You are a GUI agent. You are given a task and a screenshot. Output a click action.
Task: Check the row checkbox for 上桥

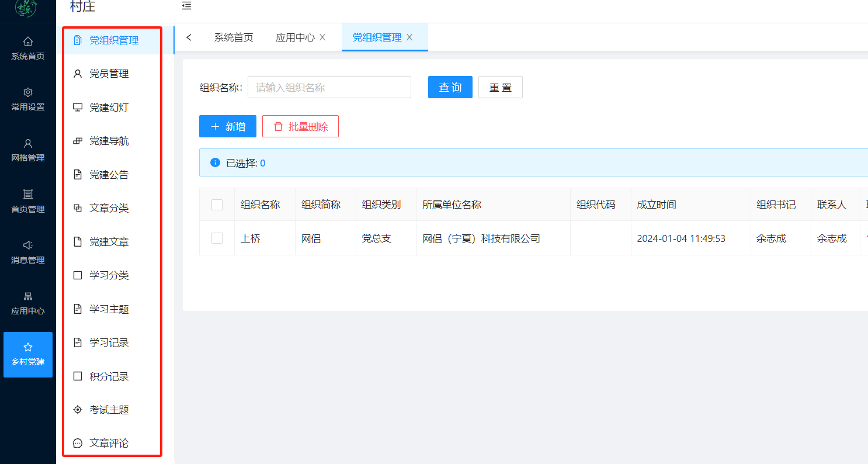217,238
